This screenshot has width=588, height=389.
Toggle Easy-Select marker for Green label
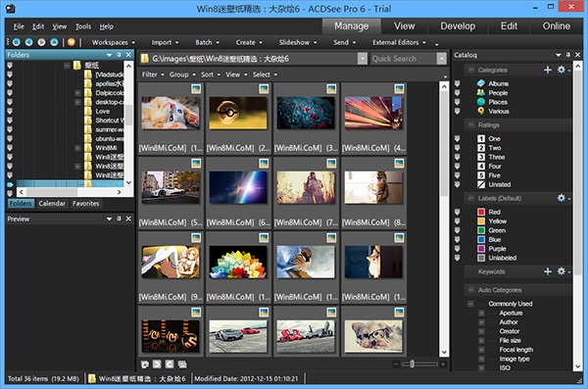click(457, 230)
